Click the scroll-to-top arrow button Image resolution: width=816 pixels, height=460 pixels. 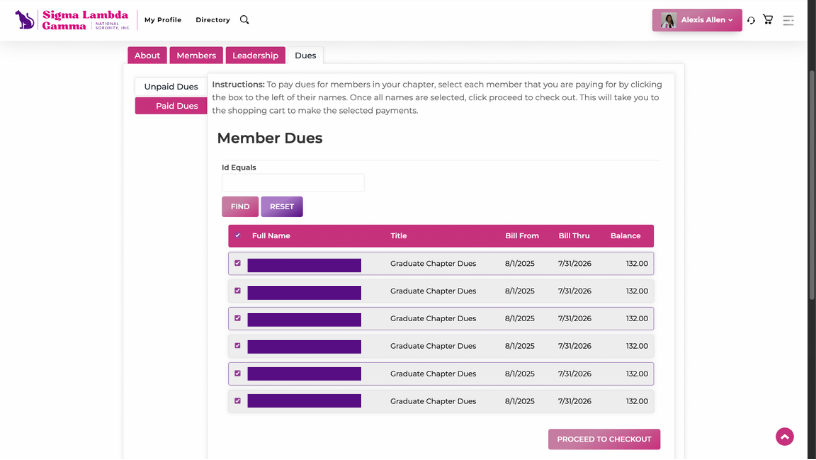point(785,436)
